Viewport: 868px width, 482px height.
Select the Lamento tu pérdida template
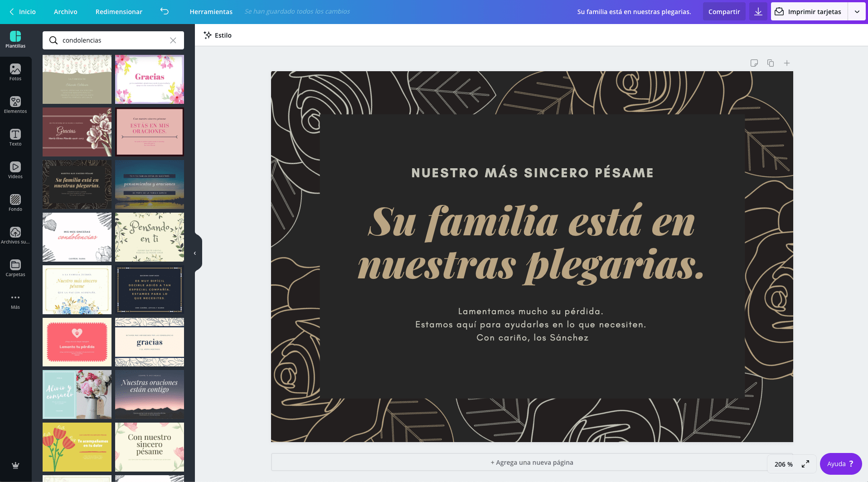(77, 342)
